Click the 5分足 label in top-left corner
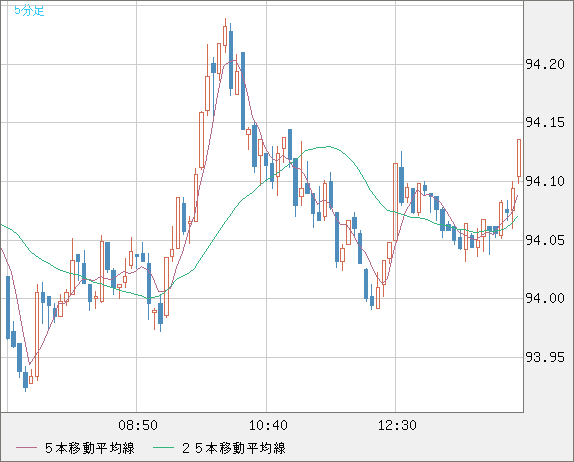The image size is (574, 462). [29, 11]
